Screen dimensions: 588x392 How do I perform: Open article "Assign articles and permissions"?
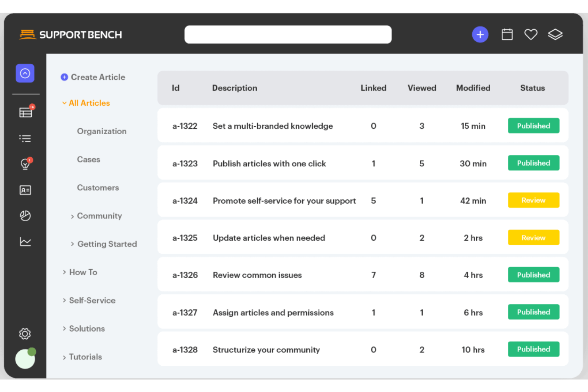tap(273, 313)
